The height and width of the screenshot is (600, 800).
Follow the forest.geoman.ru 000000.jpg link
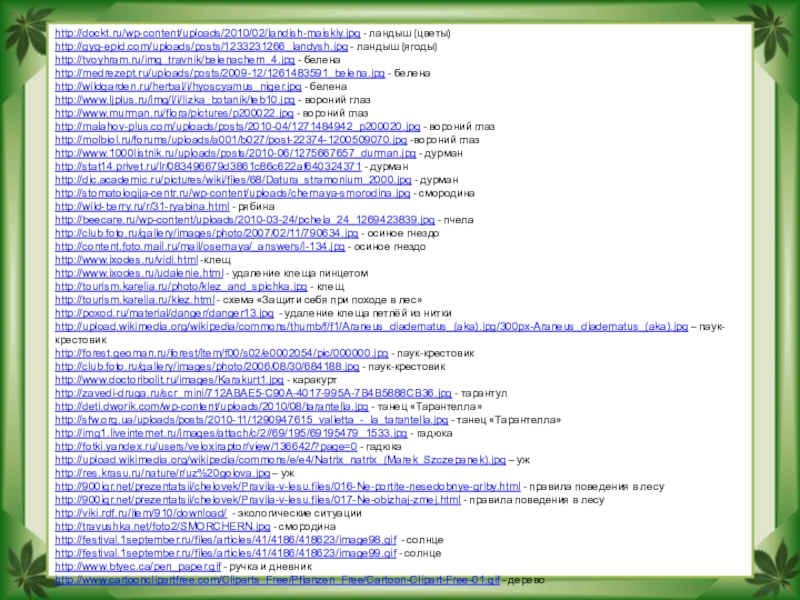tap(221, 353)
